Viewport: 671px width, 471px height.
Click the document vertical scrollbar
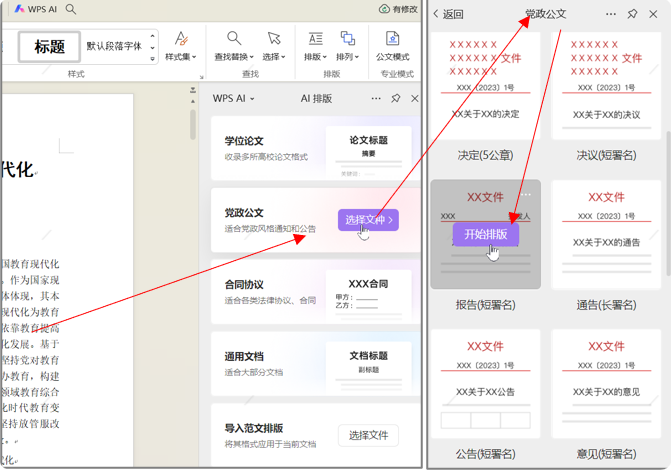point(193,124)
